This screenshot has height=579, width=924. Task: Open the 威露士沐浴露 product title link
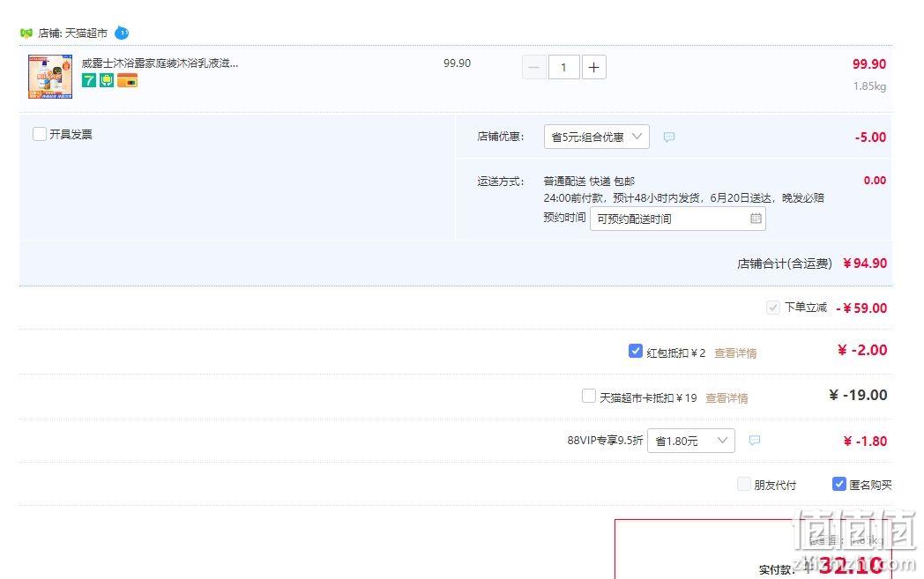pyautogui.click(x=160, y=63)
